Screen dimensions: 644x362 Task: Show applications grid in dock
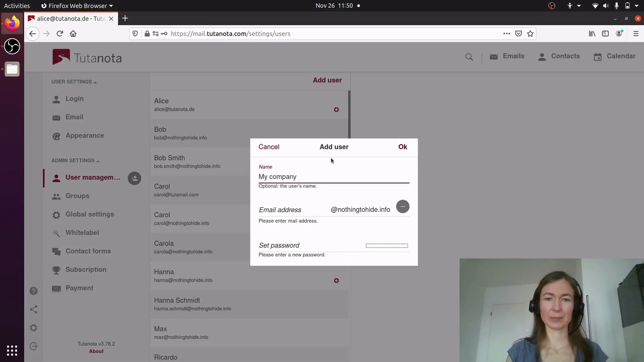coord(12,350)
